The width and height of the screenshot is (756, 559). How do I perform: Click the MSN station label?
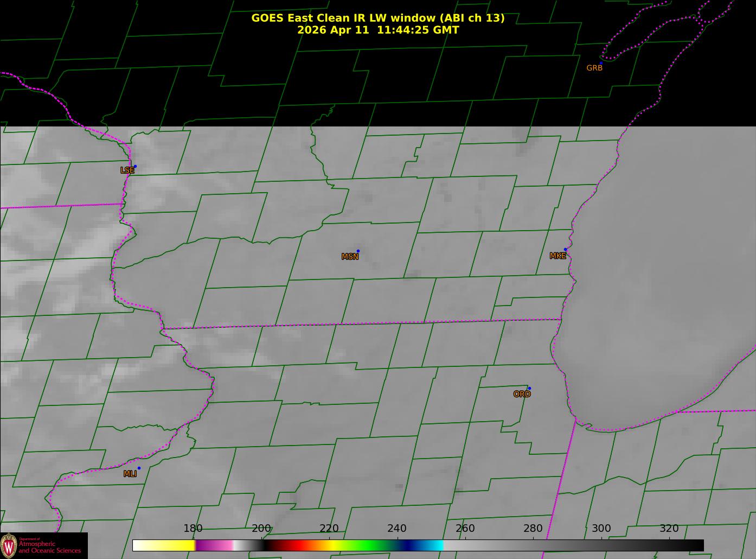350,257
